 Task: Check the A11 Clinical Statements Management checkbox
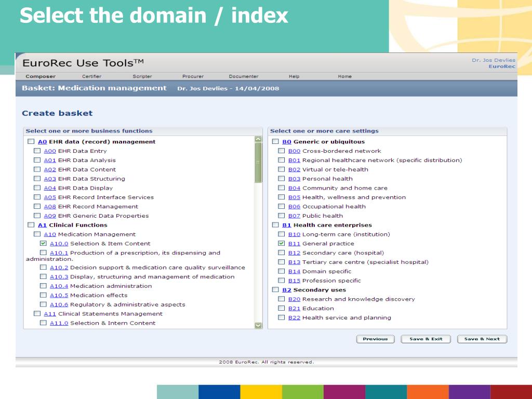pos(37,313)
